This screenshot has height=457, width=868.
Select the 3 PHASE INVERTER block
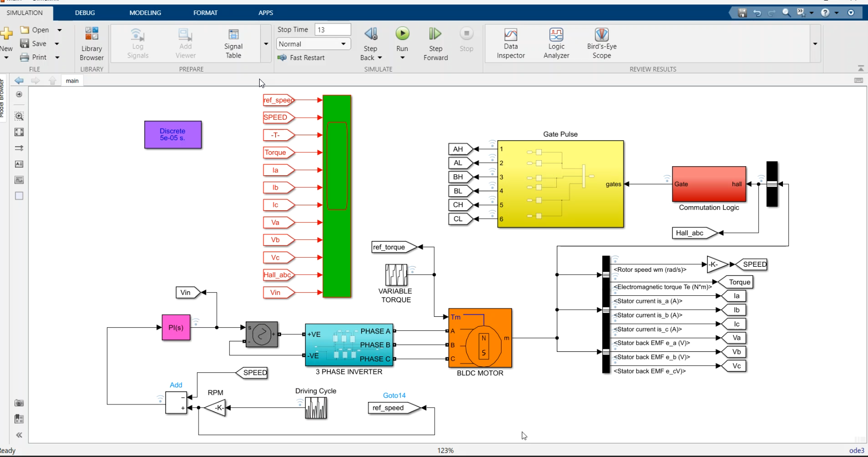coord(349,345)
